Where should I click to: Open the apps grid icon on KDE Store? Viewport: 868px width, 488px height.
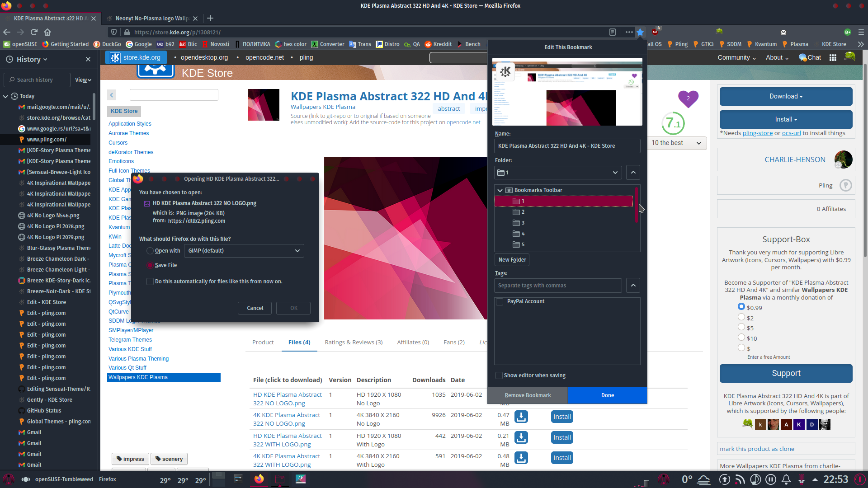coord(833,57)
